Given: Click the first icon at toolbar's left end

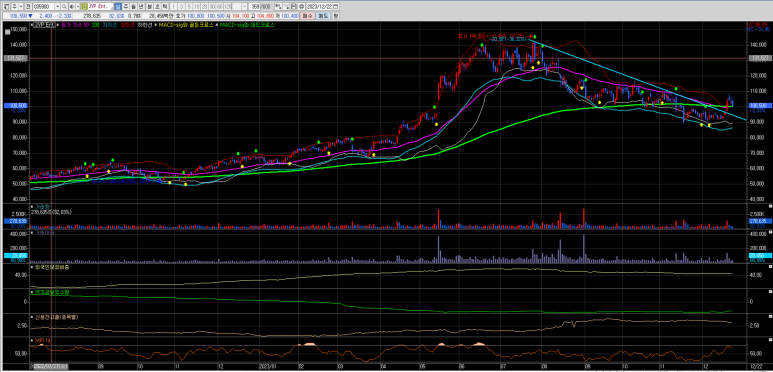Looking at the screenshot, I should [6, 6].
